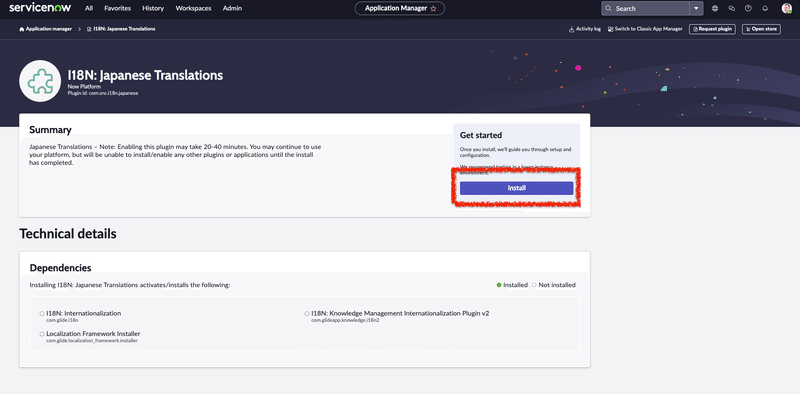This screenshot has height=394, width=800.
Task: Click the puzzle piece plugin icon
Action: pos(40,81)
